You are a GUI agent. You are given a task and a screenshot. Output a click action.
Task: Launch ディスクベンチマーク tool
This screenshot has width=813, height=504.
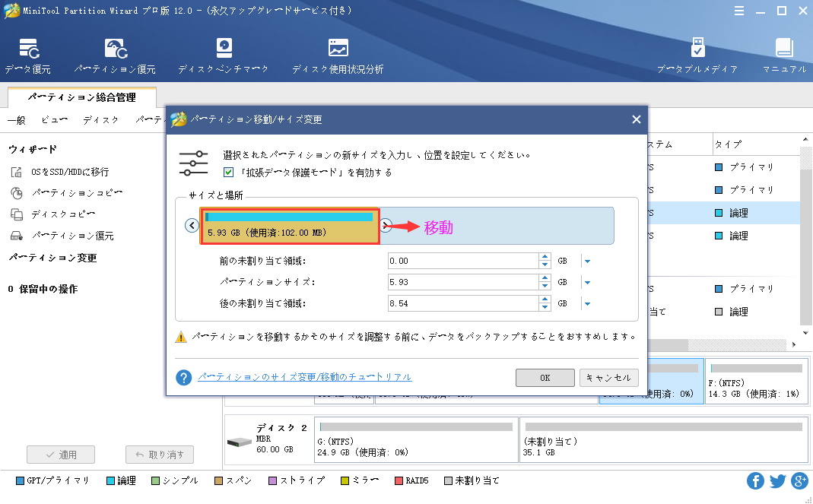coord(224,49)
